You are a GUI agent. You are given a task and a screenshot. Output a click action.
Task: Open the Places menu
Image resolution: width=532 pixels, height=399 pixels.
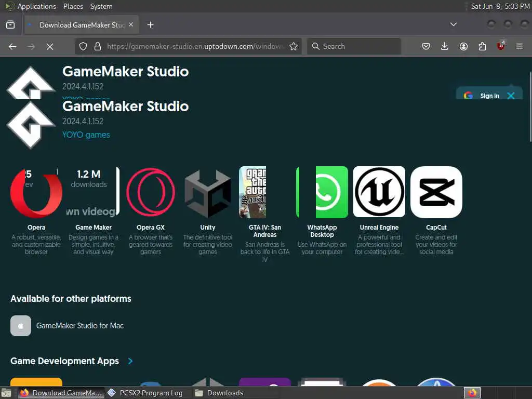73,6
